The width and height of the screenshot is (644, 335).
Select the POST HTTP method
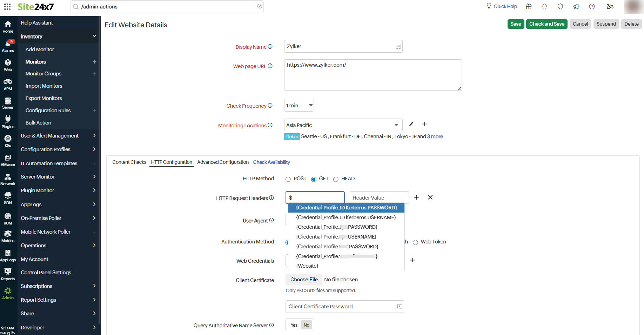(288, 179)
